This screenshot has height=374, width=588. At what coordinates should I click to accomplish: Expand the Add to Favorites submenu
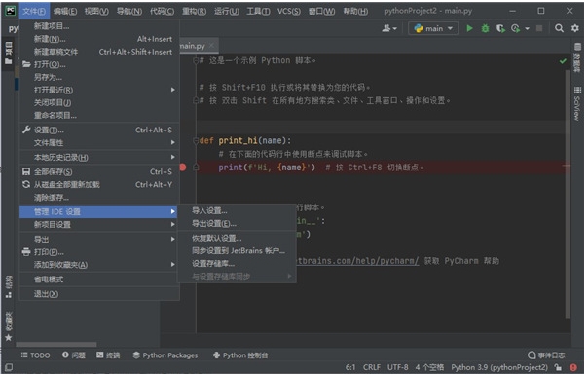(x=99, y=265)
